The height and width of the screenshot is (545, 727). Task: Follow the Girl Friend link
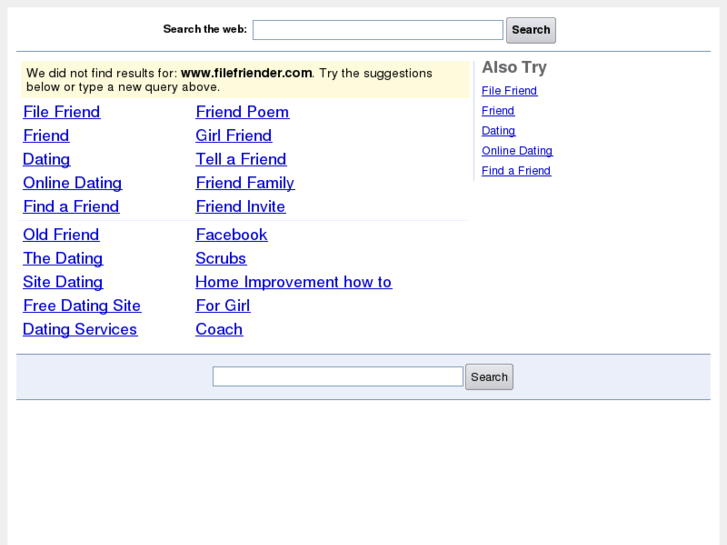[233, 136]
